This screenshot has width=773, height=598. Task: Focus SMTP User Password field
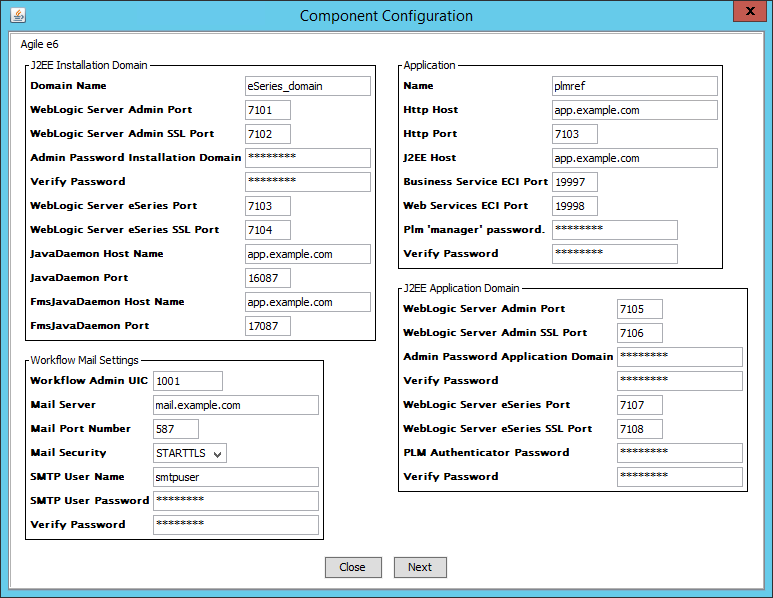point(236,501)
